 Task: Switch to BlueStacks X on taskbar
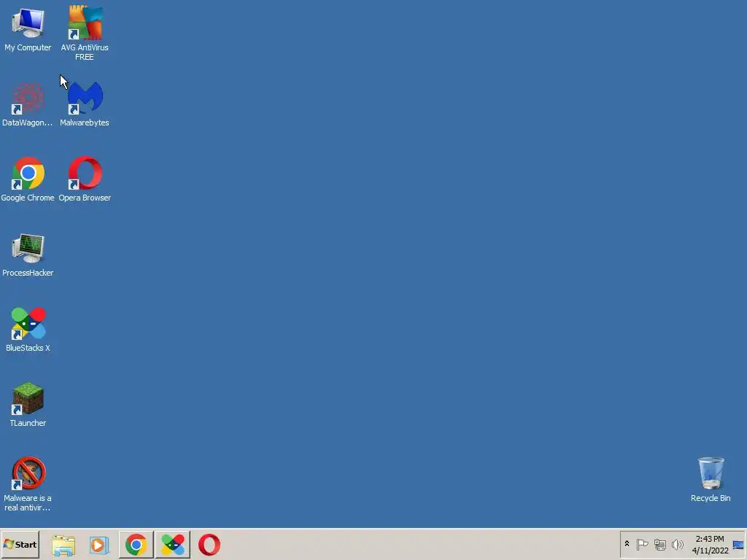[172, 545]
